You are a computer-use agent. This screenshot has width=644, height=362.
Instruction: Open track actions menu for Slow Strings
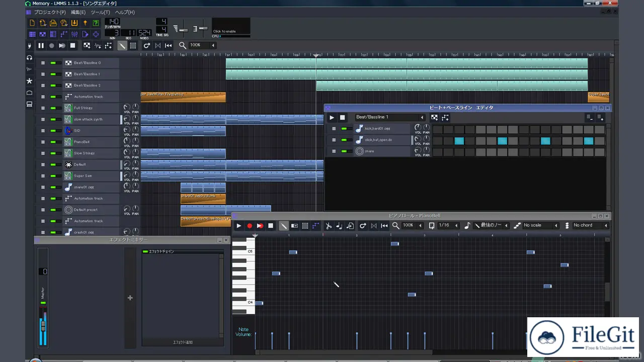coord(43,153)
